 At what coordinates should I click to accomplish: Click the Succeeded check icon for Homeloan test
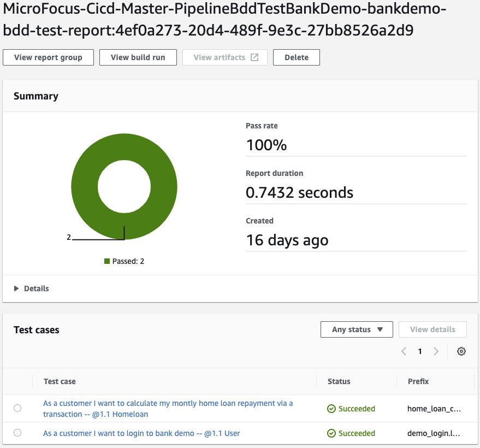tap(331, 408)
